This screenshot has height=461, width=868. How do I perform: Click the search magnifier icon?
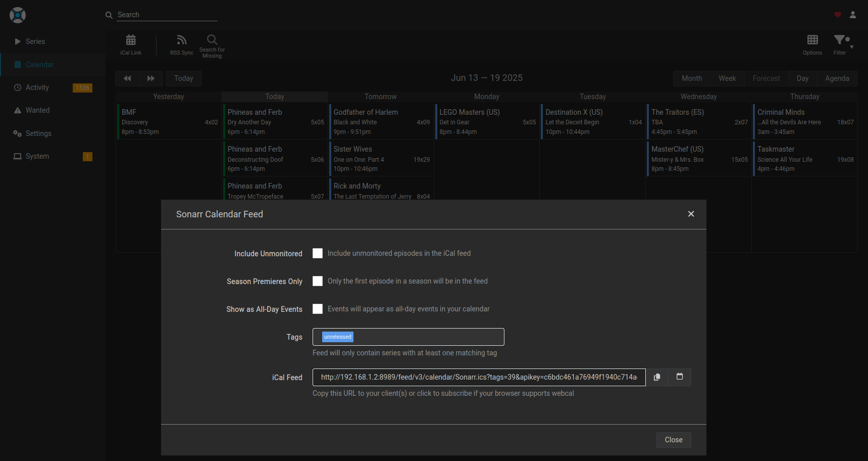point(109,15)
